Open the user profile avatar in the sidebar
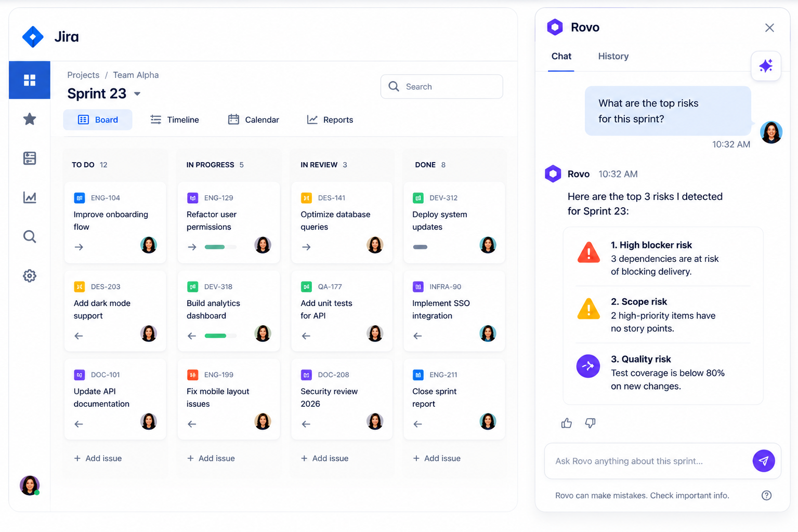This screenshot has width=798, height=532. point(30,485)
